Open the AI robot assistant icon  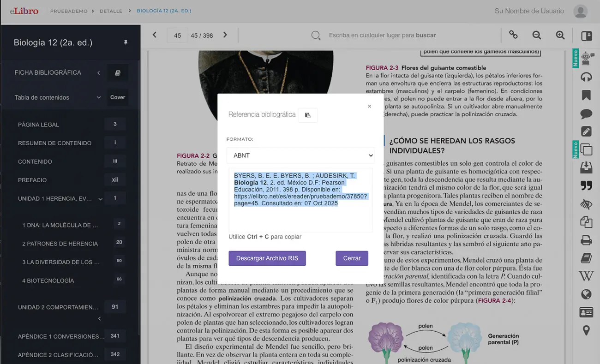click(x=586, y=58)
